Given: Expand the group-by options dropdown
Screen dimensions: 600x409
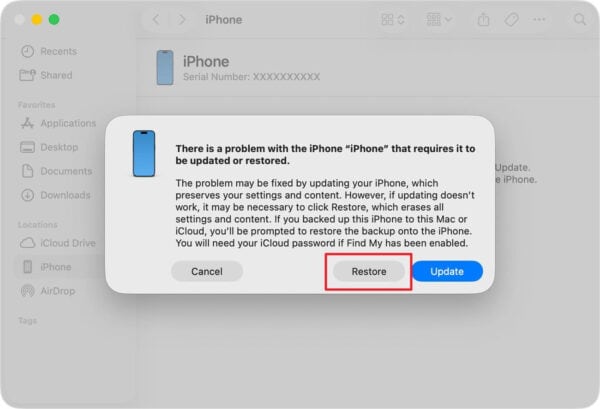Looking at the screenshot, I should 439,20.
